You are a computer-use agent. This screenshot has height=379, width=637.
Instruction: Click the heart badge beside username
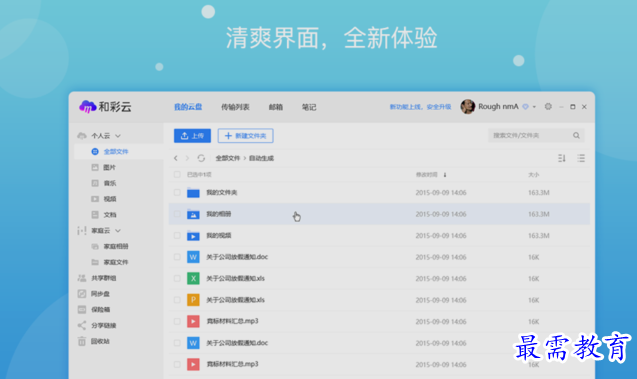[x=525, y=107]
